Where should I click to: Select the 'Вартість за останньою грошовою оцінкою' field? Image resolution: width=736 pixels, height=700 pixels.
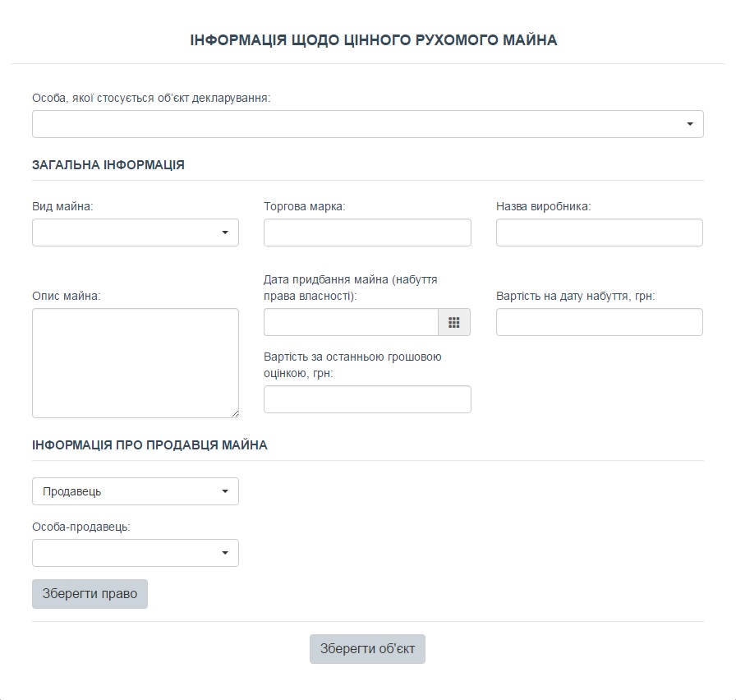367,399
